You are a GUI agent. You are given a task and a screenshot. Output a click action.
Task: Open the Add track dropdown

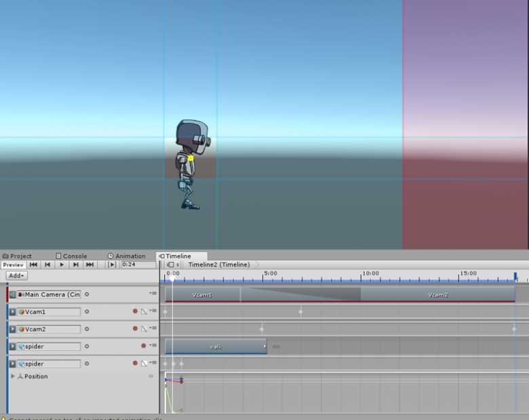point(16,275)
